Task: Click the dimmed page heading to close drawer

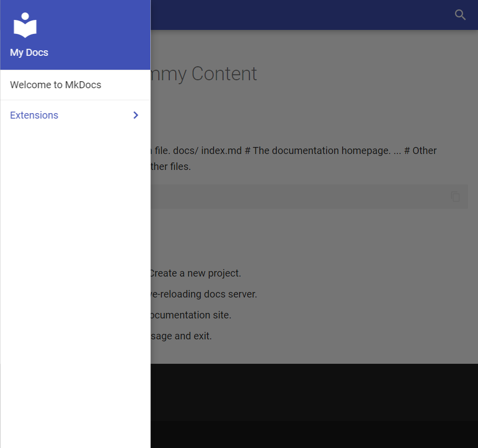Action: [204, 74]
